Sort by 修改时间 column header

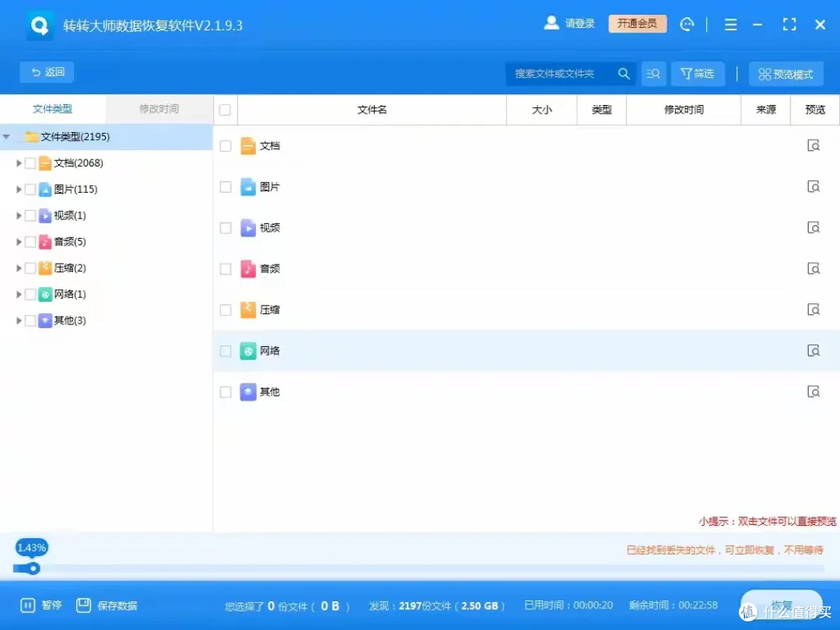pos(684,110)
